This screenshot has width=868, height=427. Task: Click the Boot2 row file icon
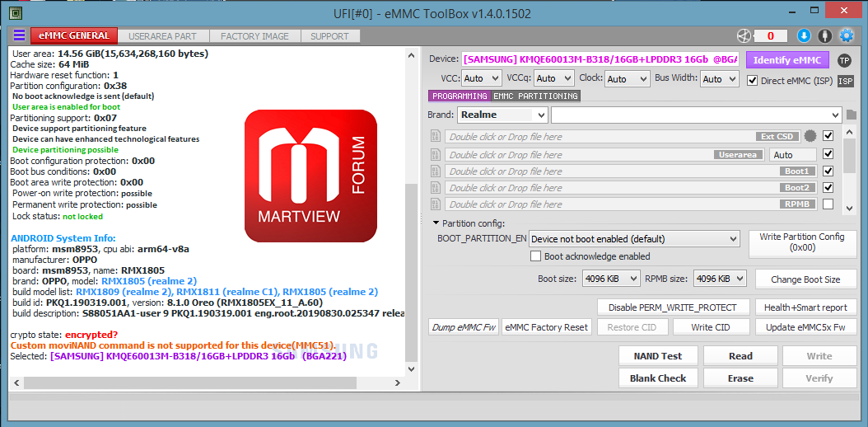435,188
